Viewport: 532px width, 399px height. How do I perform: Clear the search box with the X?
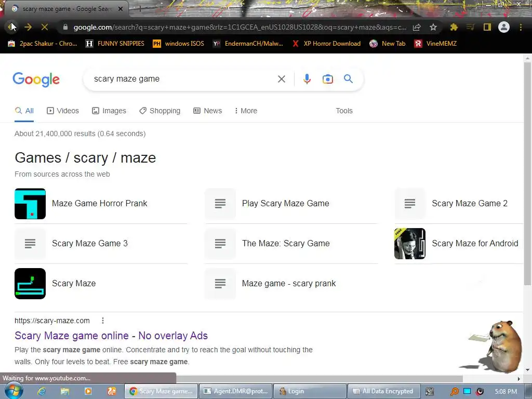coord(281,79)
